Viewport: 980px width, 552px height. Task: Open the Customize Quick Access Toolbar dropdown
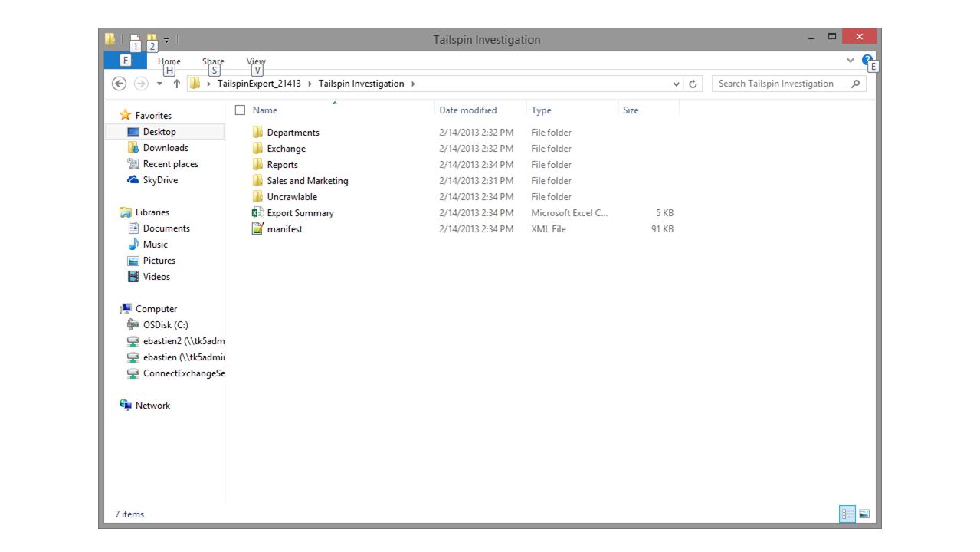(166, 40)
